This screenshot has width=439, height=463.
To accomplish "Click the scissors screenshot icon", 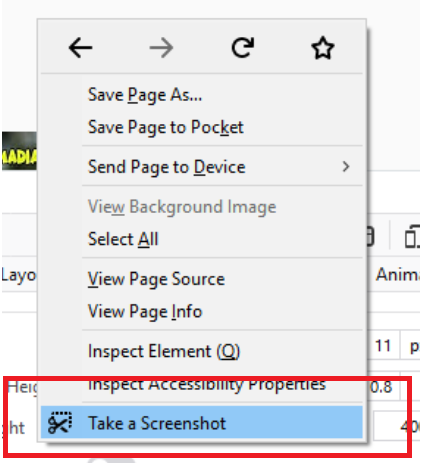I will 60,423.
